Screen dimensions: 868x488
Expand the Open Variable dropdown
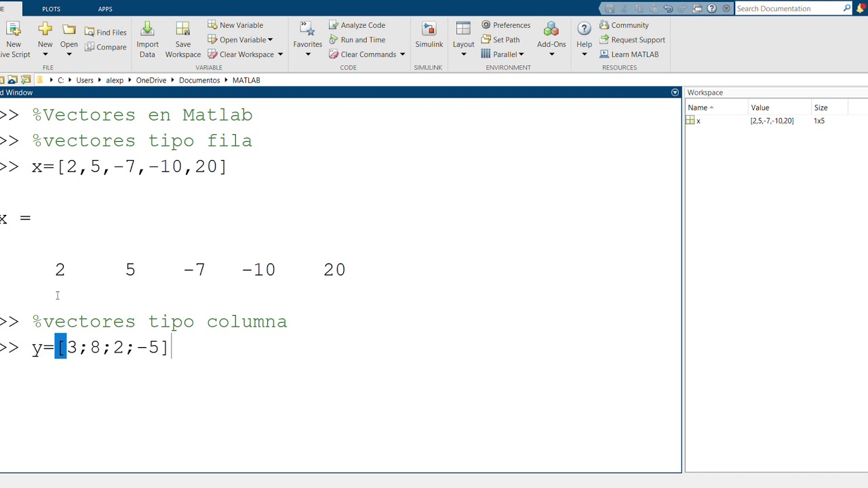click(x=270, y=40)
